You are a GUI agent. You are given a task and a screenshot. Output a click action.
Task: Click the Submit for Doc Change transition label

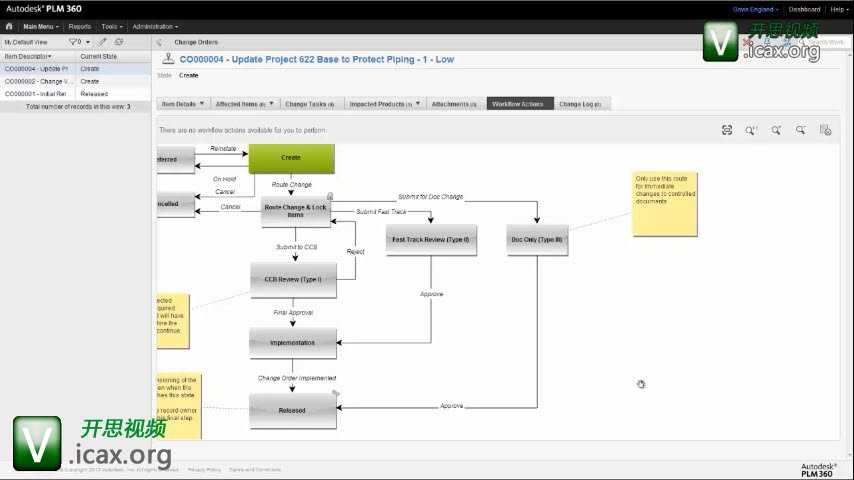point(430,197)
